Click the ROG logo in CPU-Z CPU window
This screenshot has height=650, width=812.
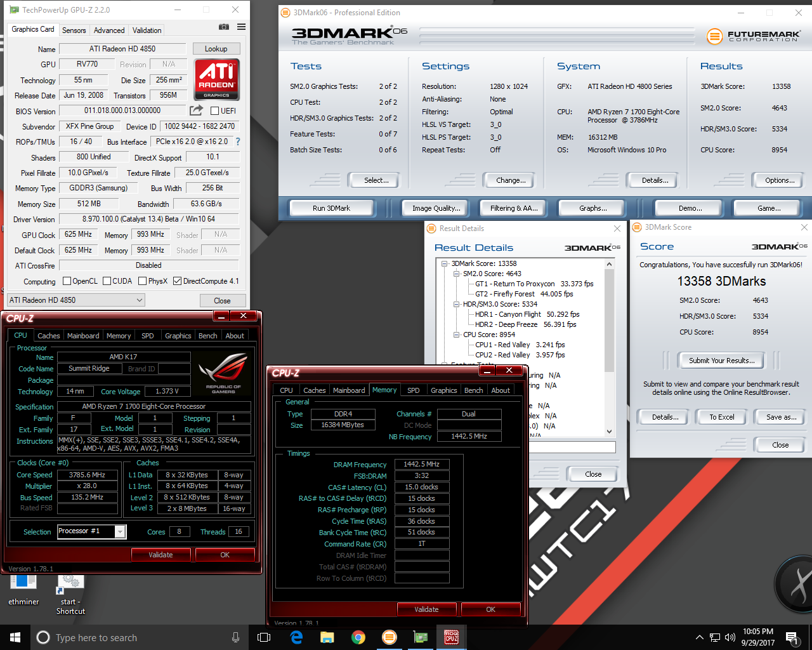[x=223, y=374]
